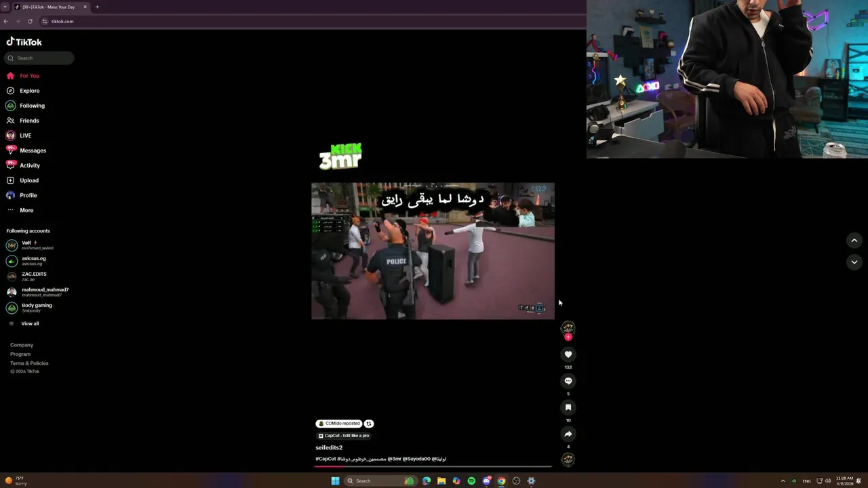This screenshot has height=488, width=868.
Task: Open Edge browser from the taskbar
Action: point(427,481)
